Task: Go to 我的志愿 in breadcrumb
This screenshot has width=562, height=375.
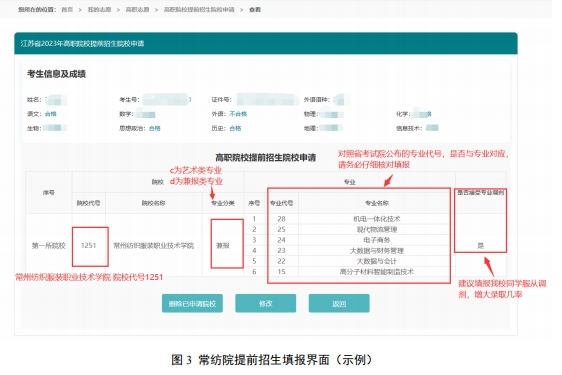Action: click(x=99, y=10)
